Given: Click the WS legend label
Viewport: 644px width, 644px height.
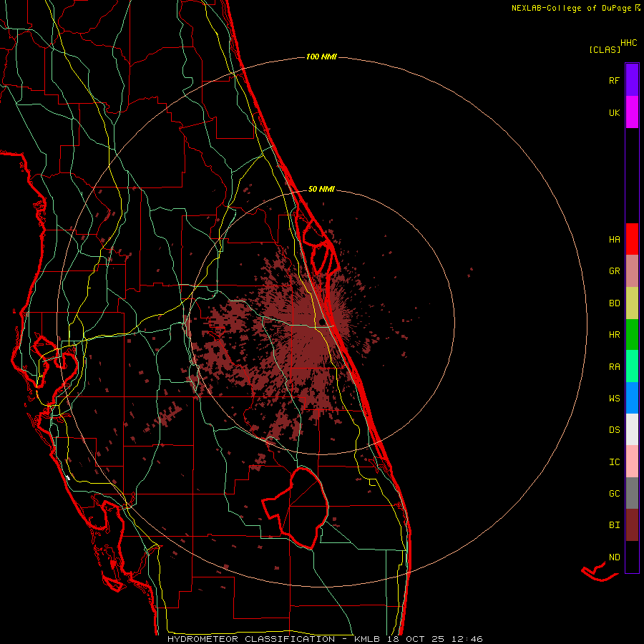Looking at the screenshot, I should pos(614,399).
